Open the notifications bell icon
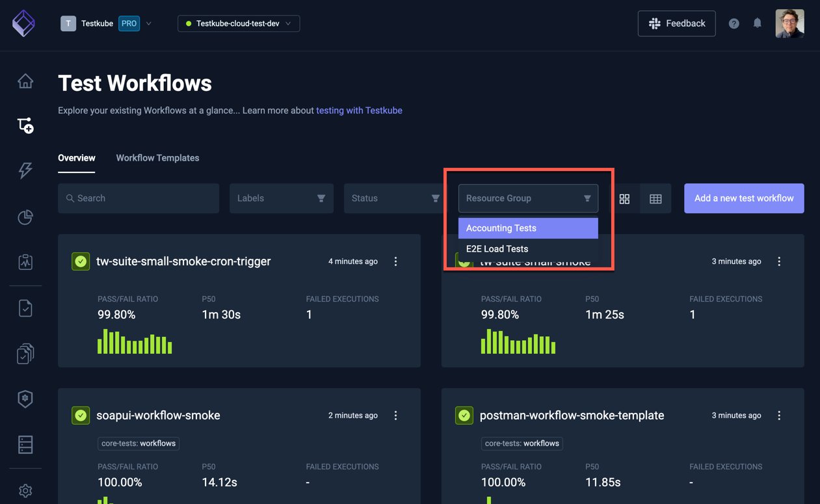The width and height of the screenshot is (820, 504). (x=757, y=23)
